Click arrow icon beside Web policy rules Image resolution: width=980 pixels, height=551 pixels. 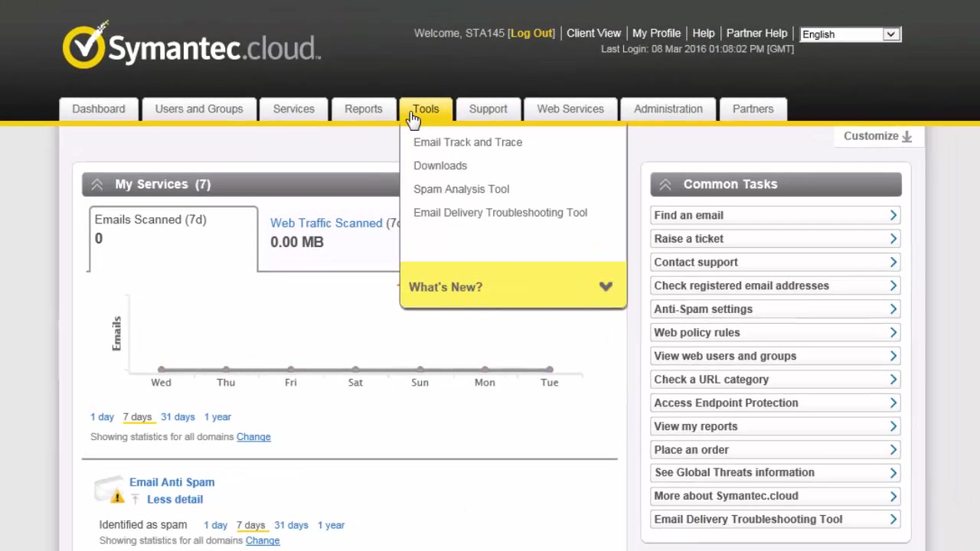tap(893, 333)
